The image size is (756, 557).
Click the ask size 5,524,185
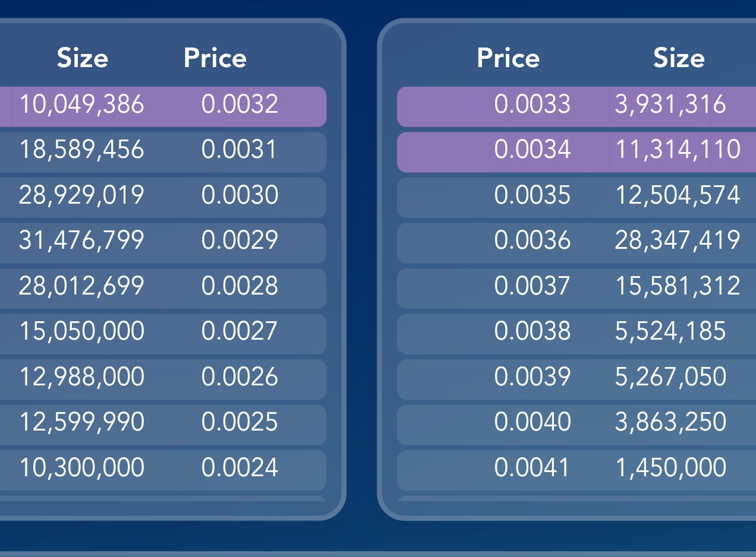[x=670, y=331]
